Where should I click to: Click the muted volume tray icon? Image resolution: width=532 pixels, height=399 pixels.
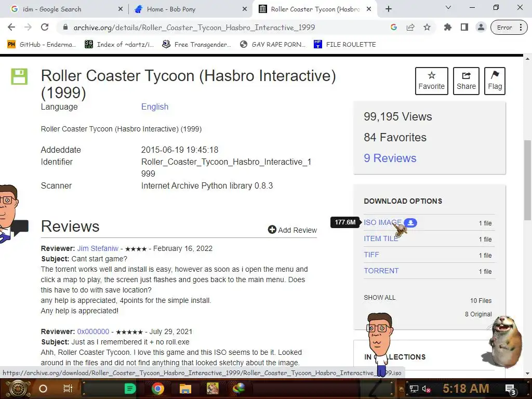point(426,389)
